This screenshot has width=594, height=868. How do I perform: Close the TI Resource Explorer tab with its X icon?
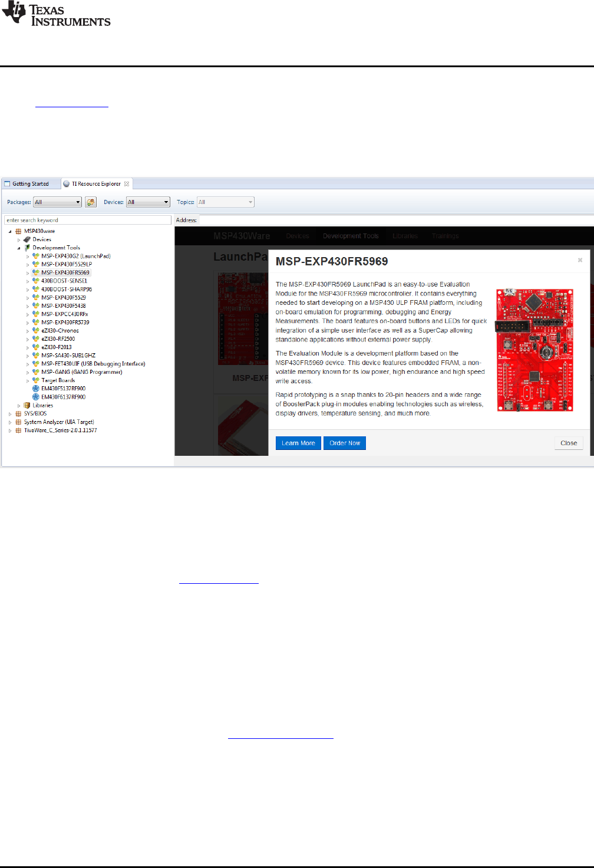click(x=127, y=184)
